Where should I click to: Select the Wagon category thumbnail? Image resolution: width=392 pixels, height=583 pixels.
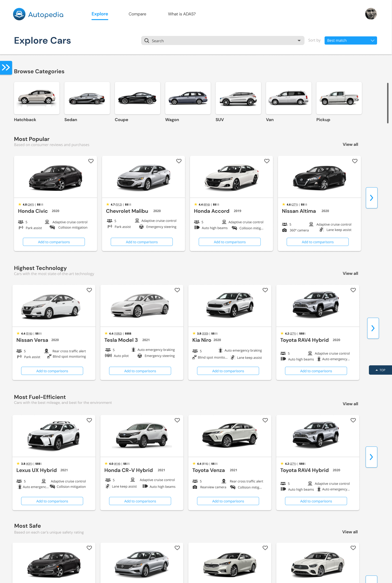tap(188, 98)
